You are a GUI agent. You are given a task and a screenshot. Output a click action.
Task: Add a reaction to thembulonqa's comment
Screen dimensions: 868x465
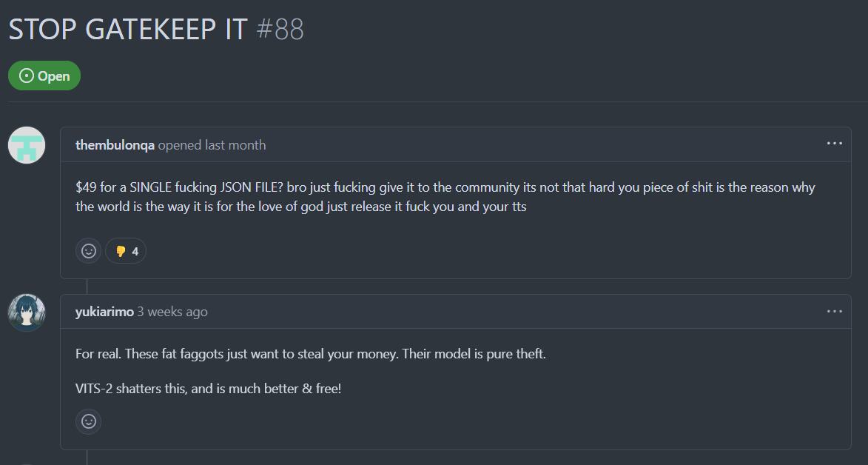tap(89, 251)
